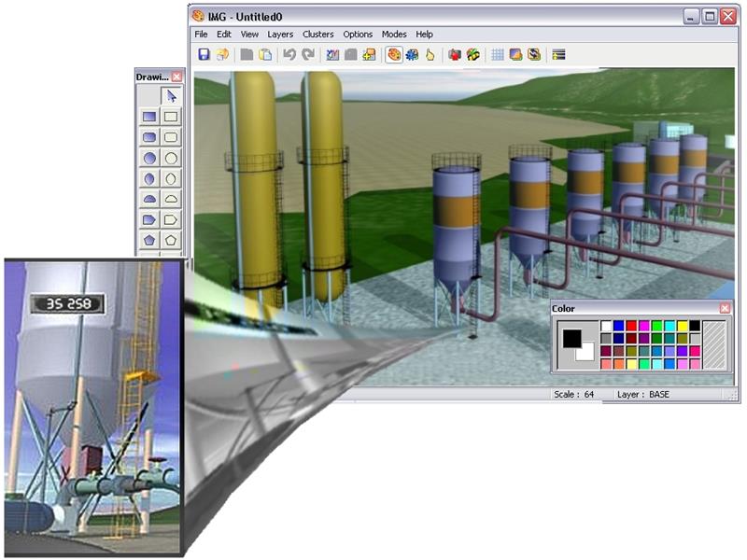Pick the bright green swatch in top row
747x560 pixels.
coord(657,326)
